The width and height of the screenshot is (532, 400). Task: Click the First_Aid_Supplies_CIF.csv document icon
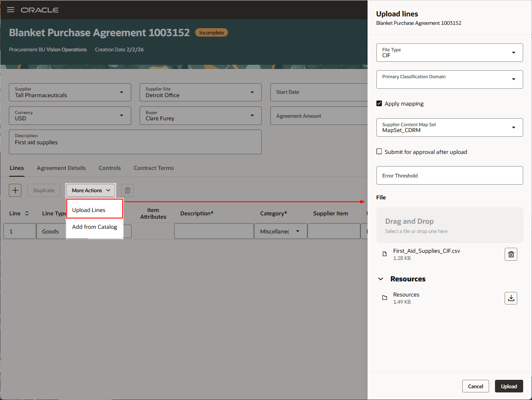click(384, 254)
